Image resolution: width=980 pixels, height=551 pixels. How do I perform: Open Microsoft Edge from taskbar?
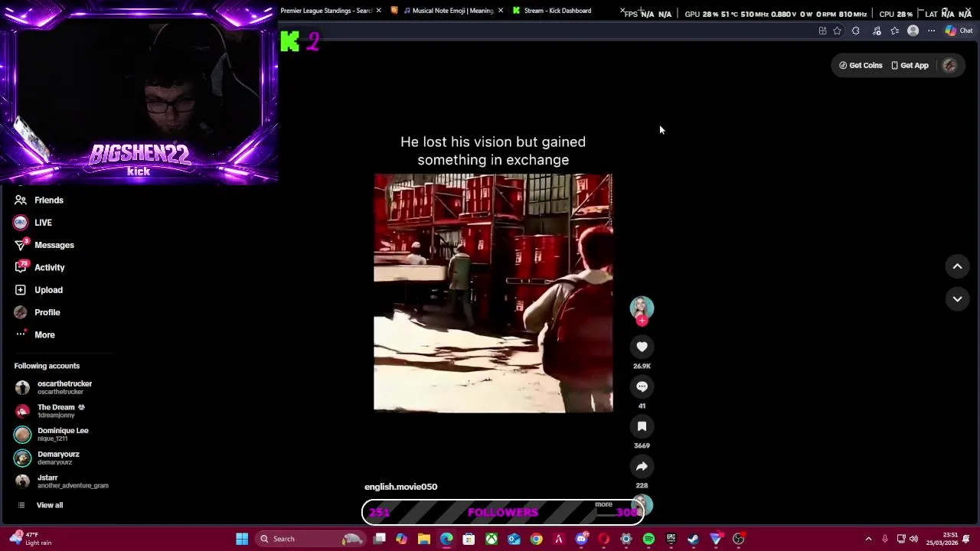click(x=446, y=539)
